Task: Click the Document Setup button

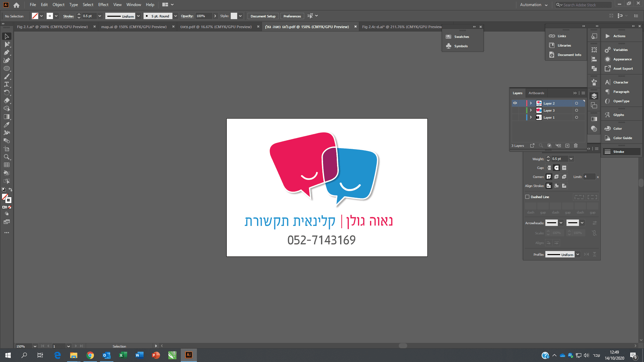Action: [263, 16]
